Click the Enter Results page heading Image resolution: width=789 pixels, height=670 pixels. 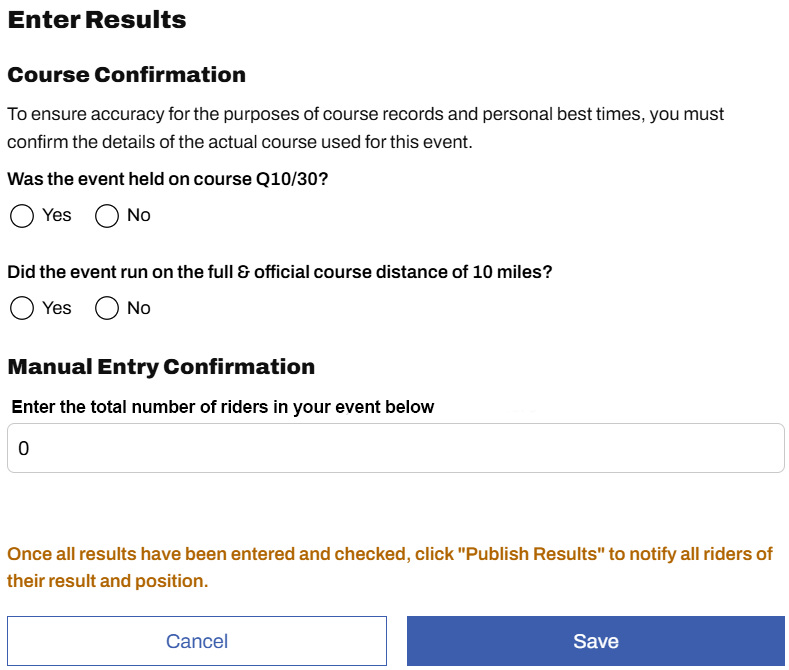pos(97,19)
